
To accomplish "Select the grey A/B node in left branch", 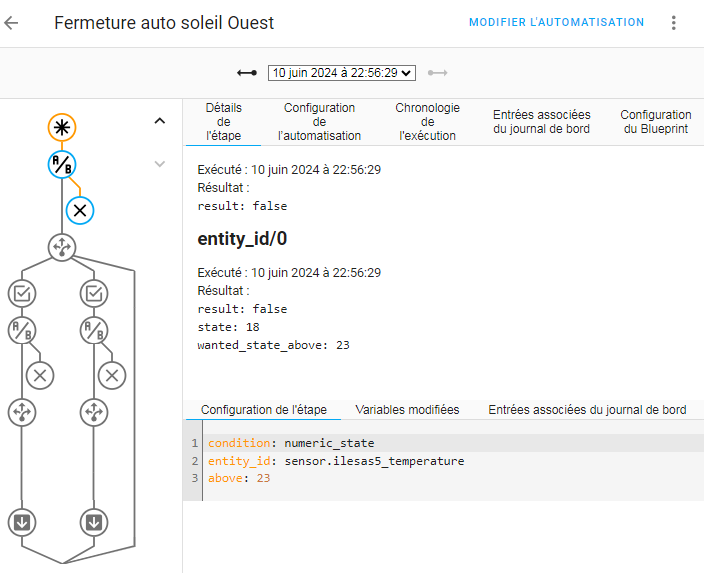I will (22, 330).
